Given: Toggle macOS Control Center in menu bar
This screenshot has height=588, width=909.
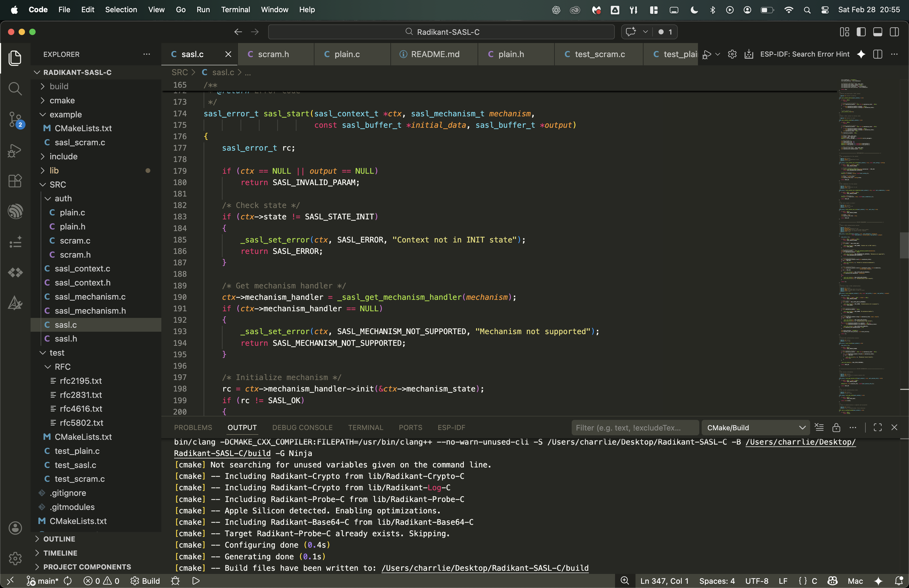Looking at the screenshot, I should 825,10.
